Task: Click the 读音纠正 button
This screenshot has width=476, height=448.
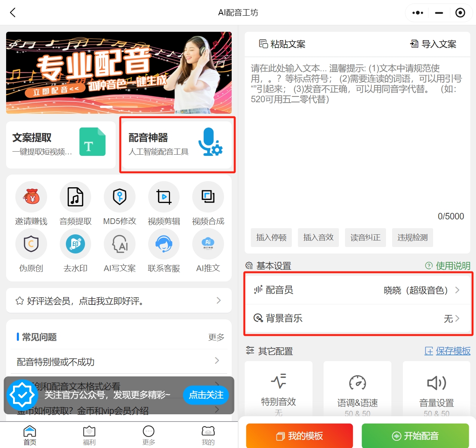Action: pos(366,237)
